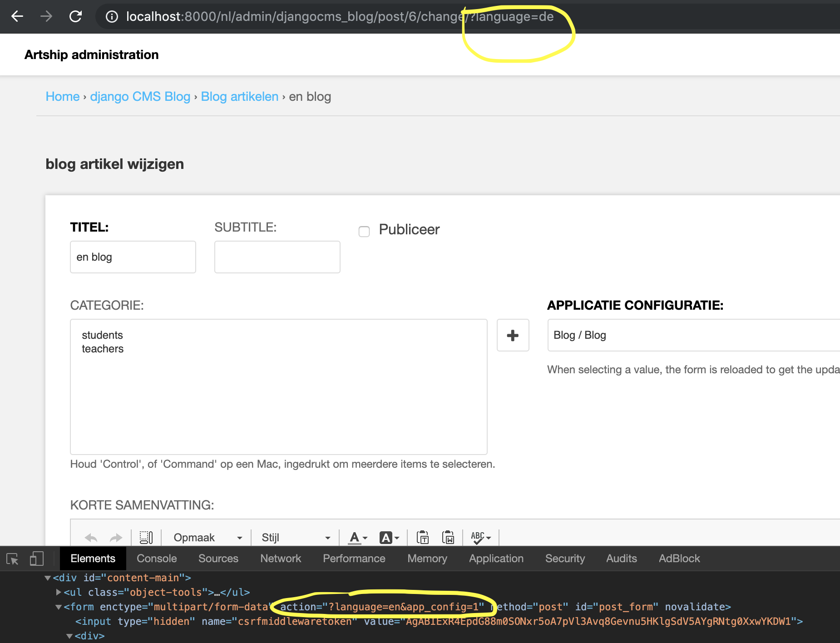Select the hidden csrfmiddlewaretoken input line
The width and height of the screenshot is (840, 643).
coord(439,622)
